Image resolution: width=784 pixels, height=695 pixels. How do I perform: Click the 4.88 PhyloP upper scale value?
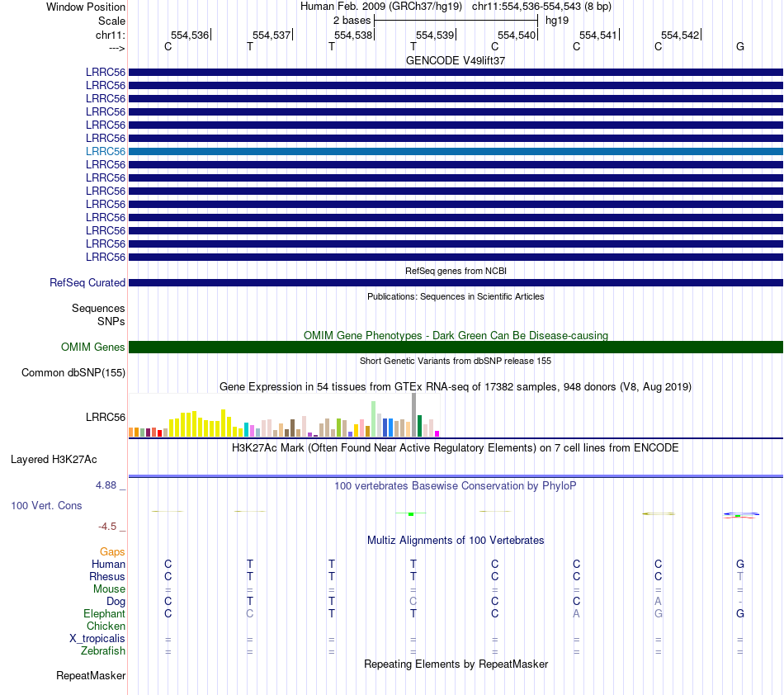[106, 485]
